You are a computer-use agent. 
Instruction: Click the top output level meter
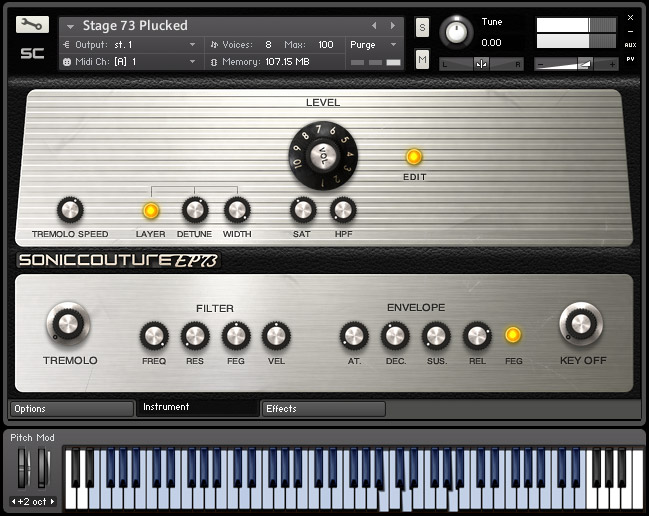576,25
